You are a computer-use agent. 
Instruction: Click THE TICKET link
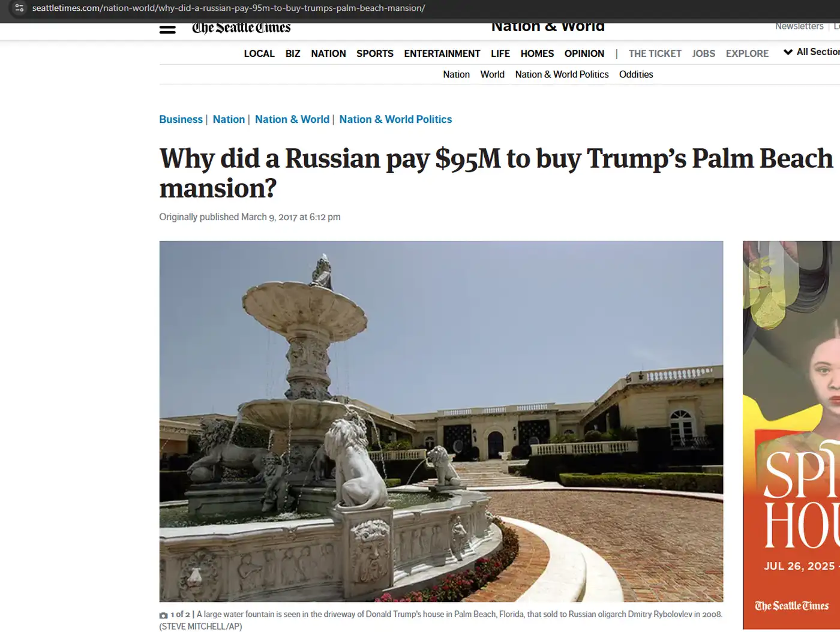click(x=655, y=53)
